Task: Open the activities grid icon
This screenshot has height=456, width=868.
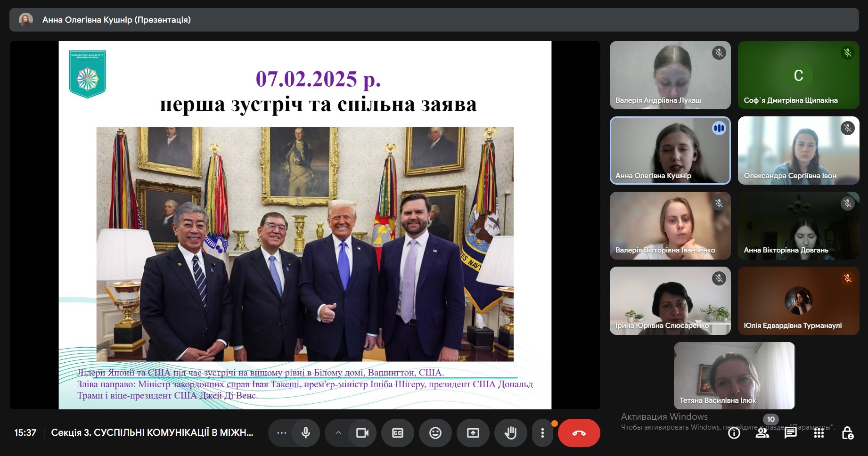Action: point(819,433)
